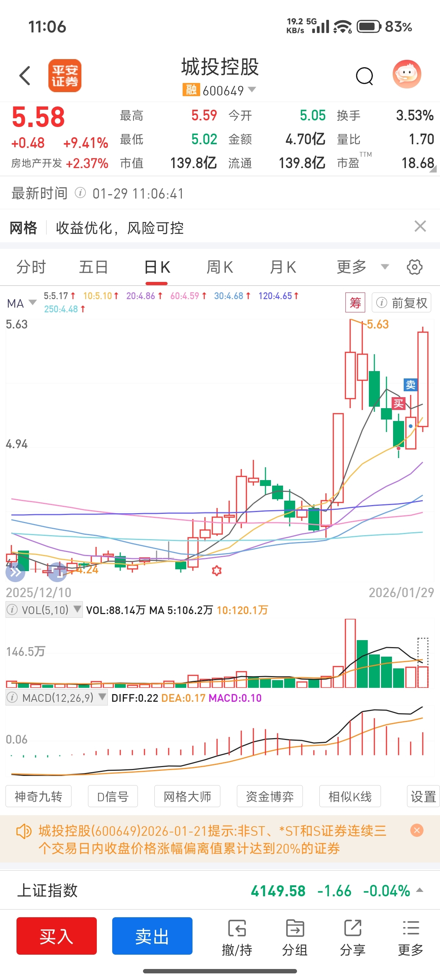Select the 日K tab

(157, 267)
